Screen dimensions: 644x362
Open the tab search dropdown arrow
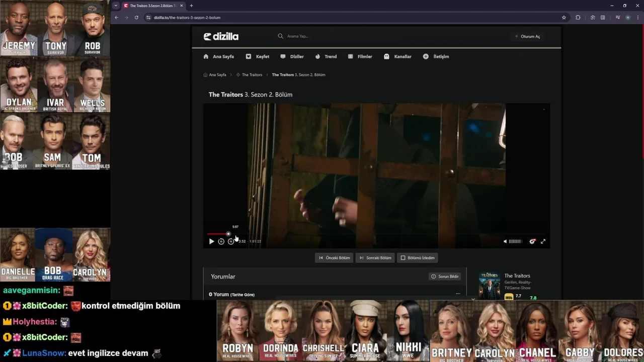coord(115,6)
